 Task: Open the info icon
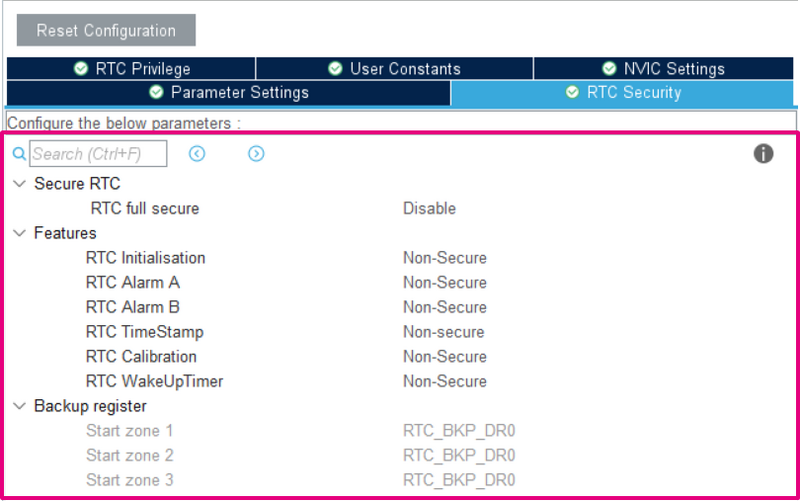coord(763,154)
